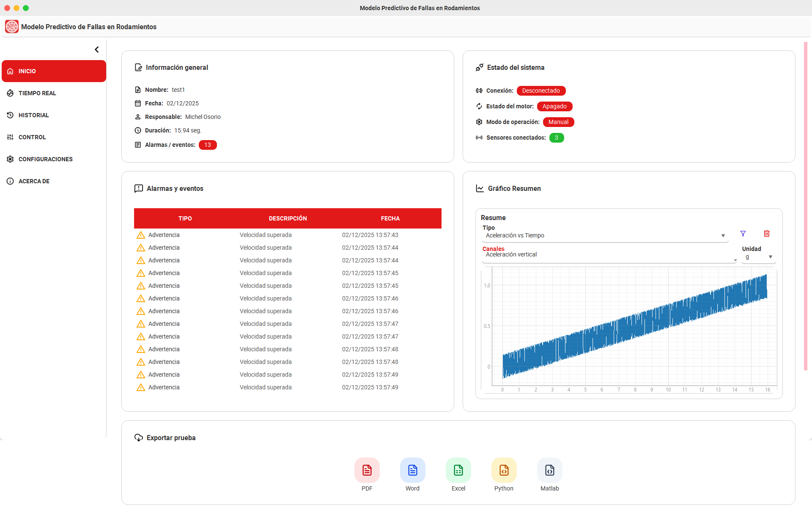Navigate to the Control page
Image resolution: width=812 pixels, height=518 pixels.
(32, 137)
